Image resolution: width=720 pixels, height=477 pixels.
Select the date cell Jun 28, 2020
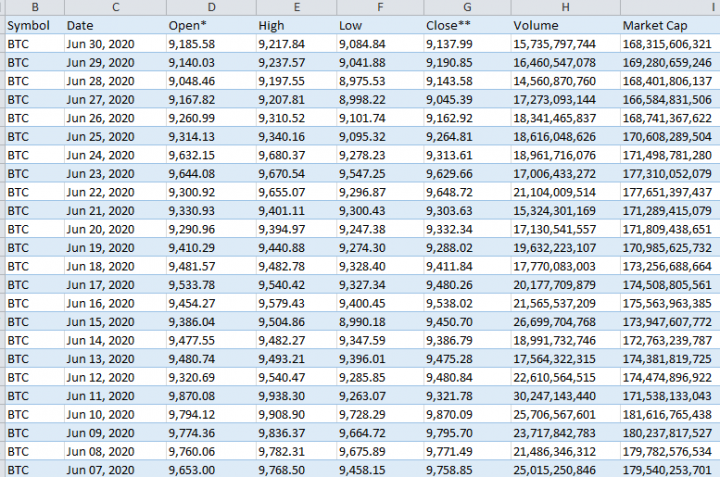[x=115, y=81]
